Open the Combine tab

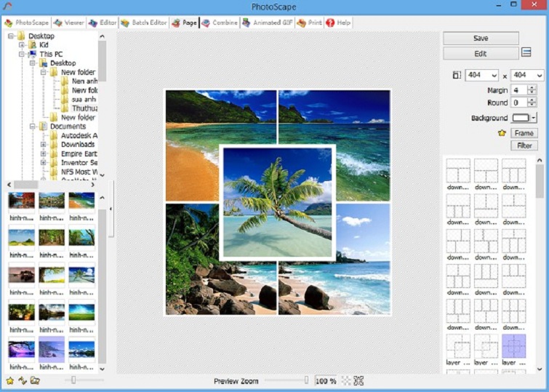point(220,23)
